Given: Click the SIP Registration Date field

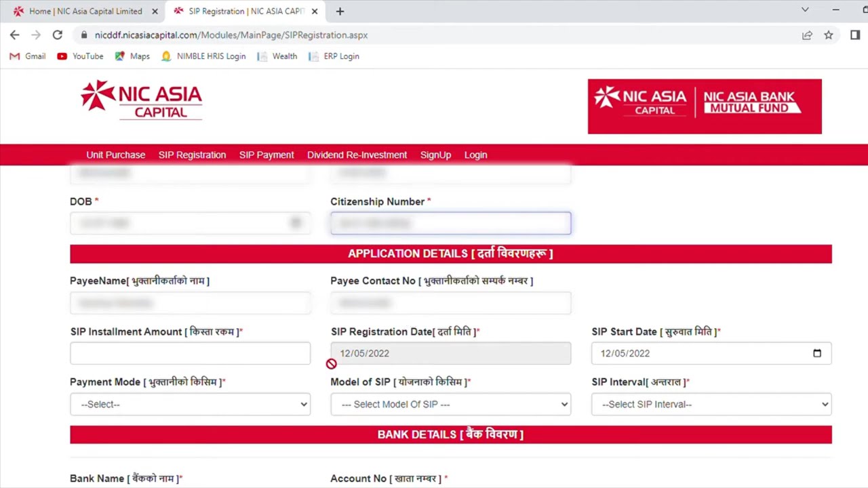Looking at the screenshot, I should (x=451, y=353).
